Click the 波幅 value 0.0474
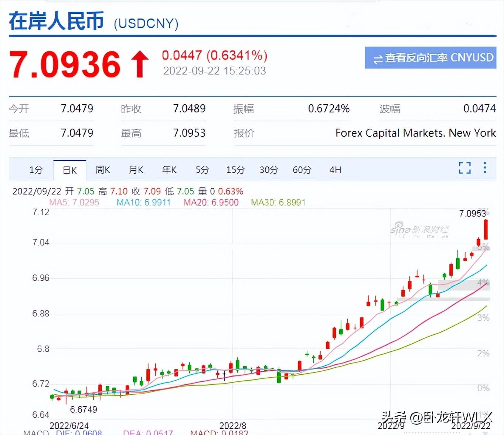 tap(480, 108)
